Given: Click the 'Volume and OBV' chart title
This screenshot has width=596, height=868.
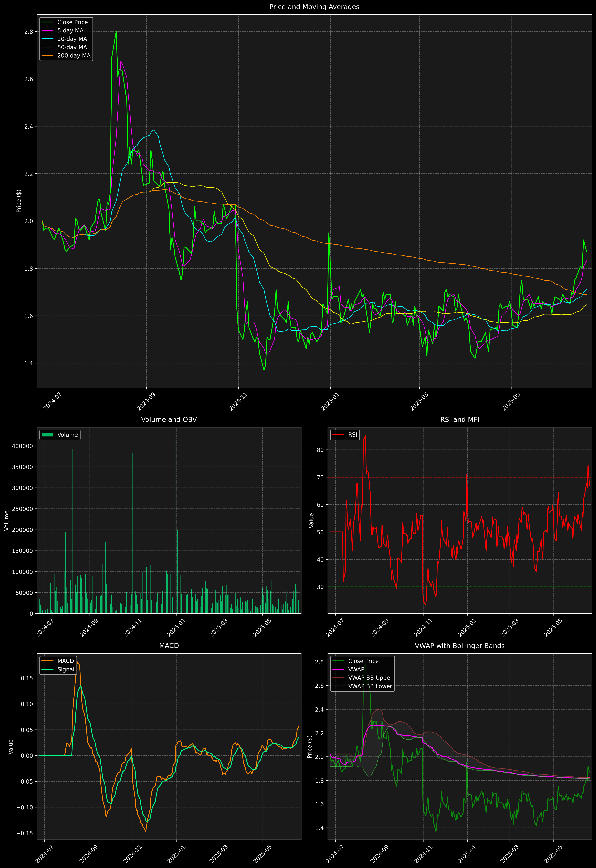Looking at the screenshot, I should click(x=169, y=420).
